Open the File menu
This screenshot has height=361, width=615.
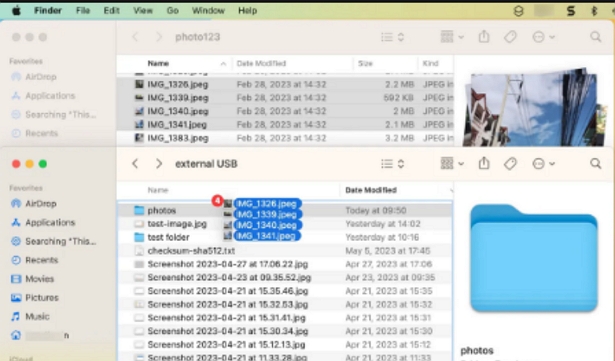[x=83, y=11]
